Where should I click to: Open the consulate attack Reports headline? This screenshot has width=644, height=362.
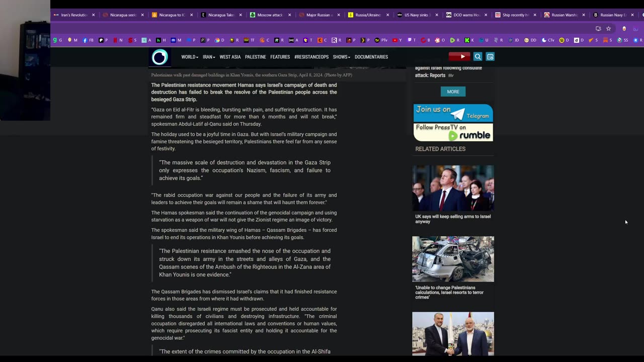pos(448,71)
